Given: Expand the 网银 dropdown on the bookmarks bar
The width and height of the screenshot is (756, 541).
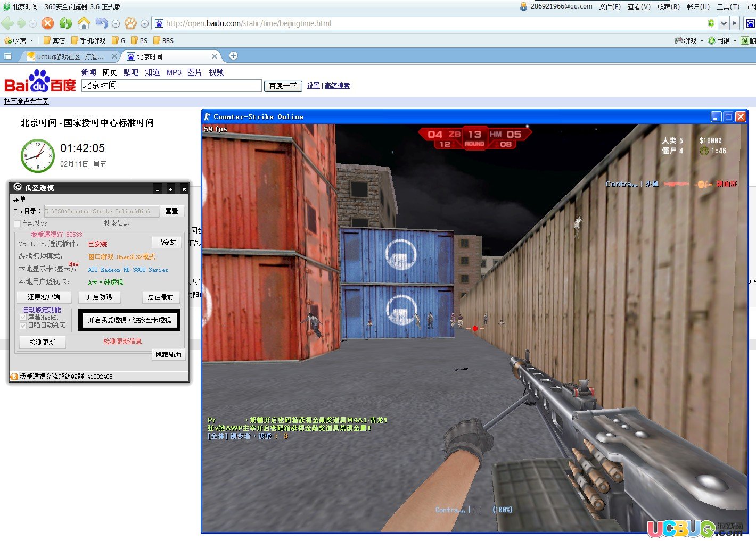Looking at the screenshot, I should 735,40.
